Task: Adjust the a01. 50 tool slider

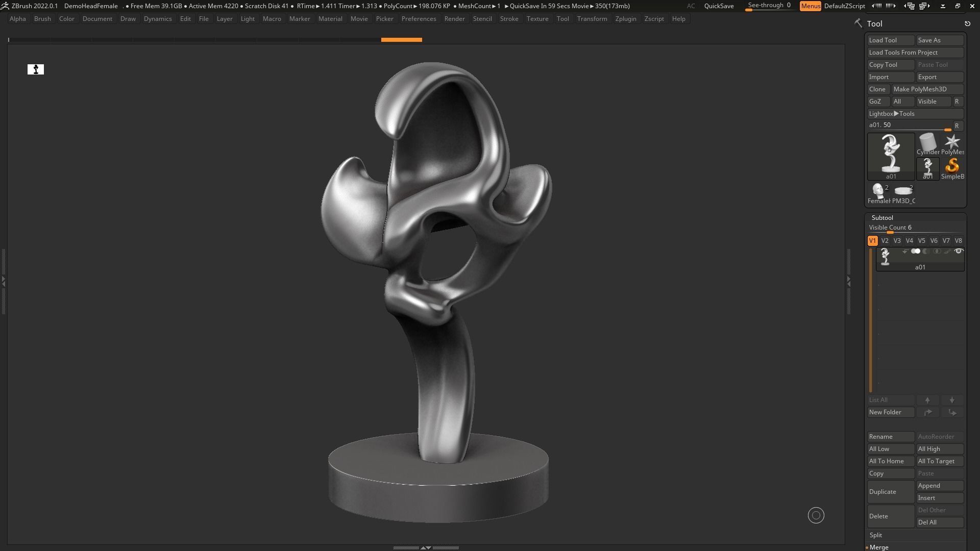Action: point(909,126)
